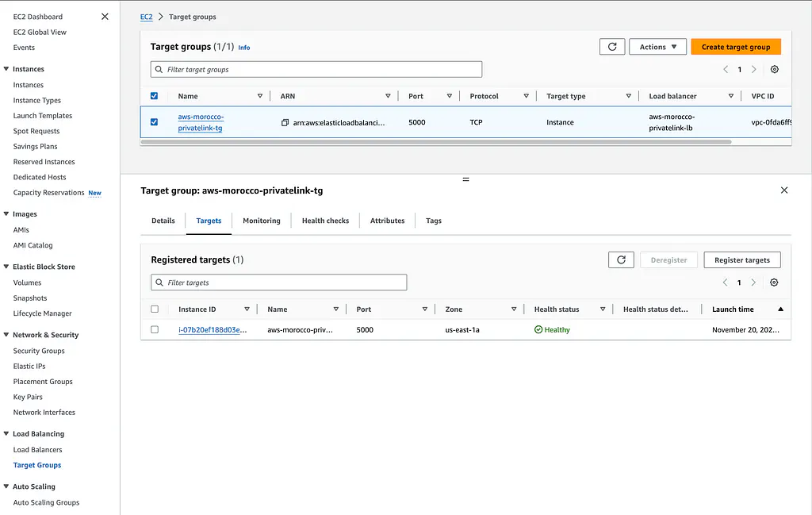
Task: Open the Health checks tab
Action: pyautogui.click(x=325, y=221)
